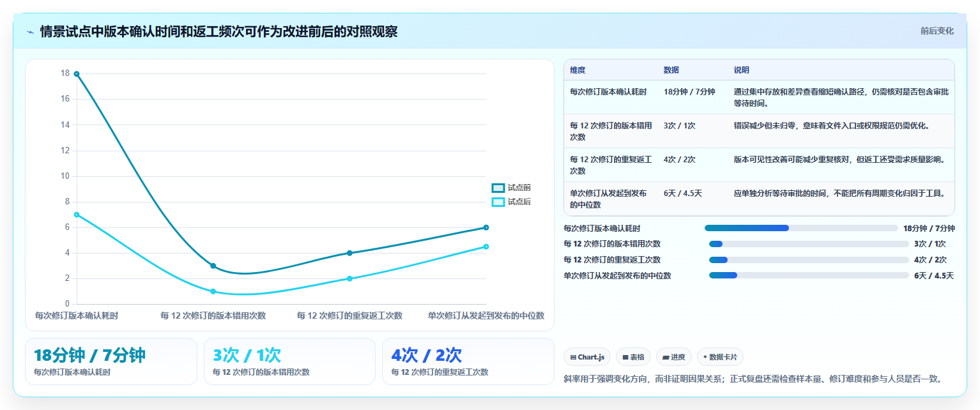This screenshot has height=410, width=980.
Task: Click the y-axis tick label 10
Action: coord(65,176)
